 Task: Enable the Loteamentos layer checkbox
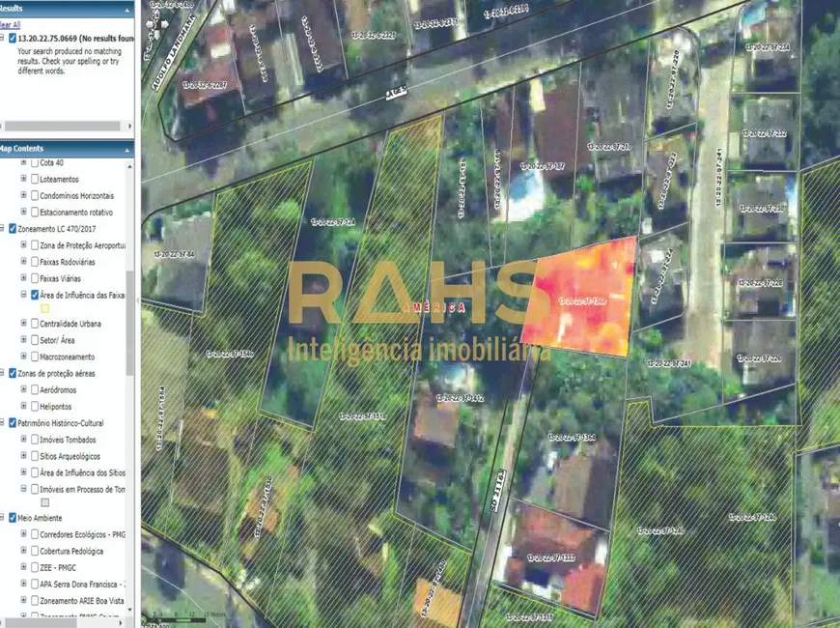(36, 180)
